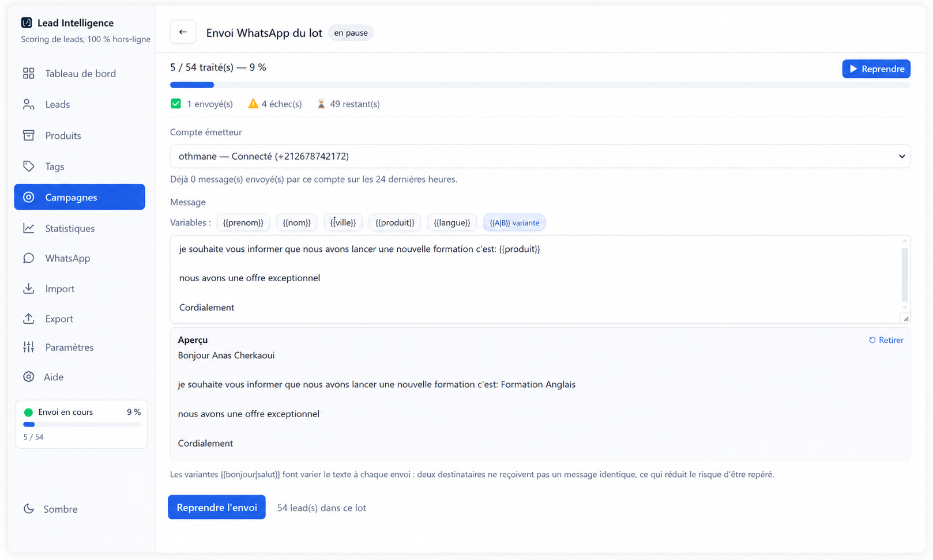Click 'Formation Anglais' preview sentence
This screenshot has width=933, height=560.
[377, 384]
